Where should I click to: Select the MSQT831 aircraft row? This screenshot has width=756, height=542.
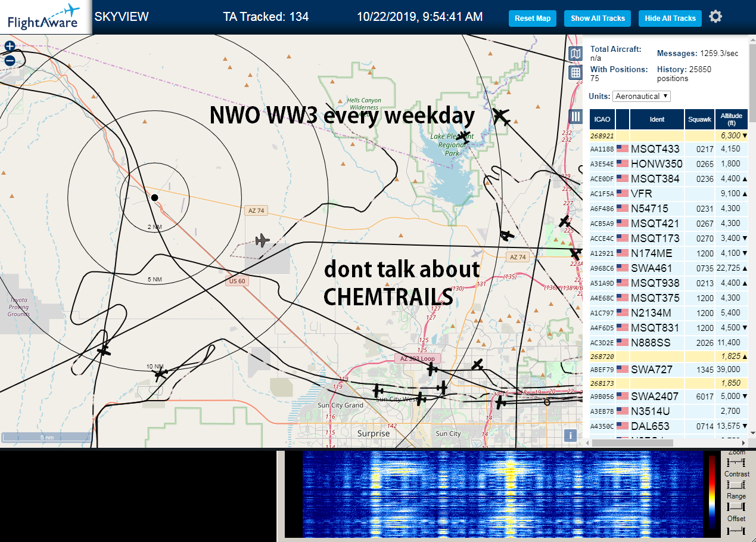click(x=668, y=328)
